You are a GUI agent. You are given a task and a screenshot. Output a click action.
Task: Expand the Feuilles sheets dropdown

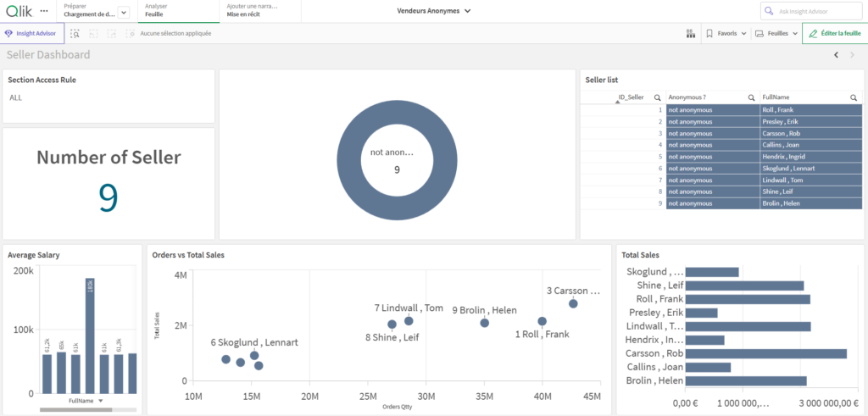(x=776, y=33)
